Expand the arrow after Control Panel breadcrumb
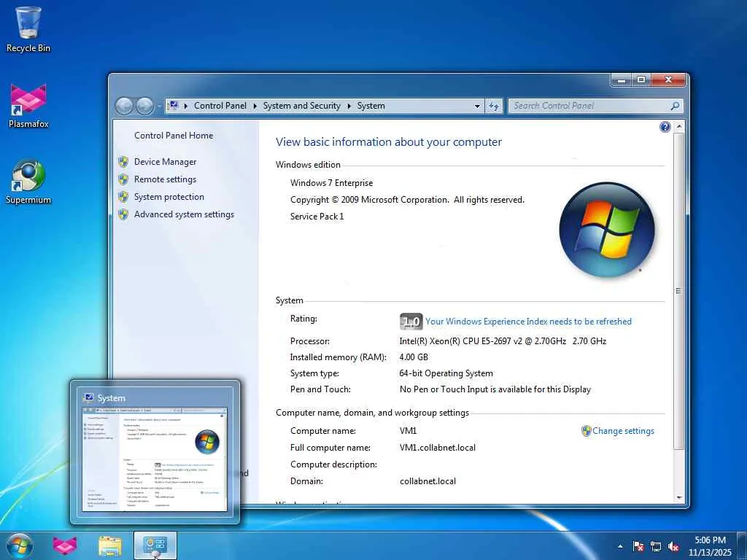747x560 pixels. [255, 106]
